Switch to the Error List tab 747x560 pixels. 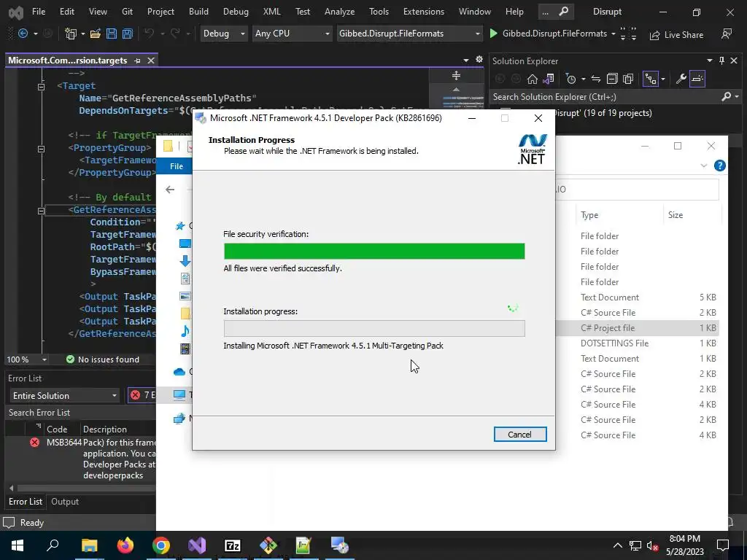click(26, 502)
